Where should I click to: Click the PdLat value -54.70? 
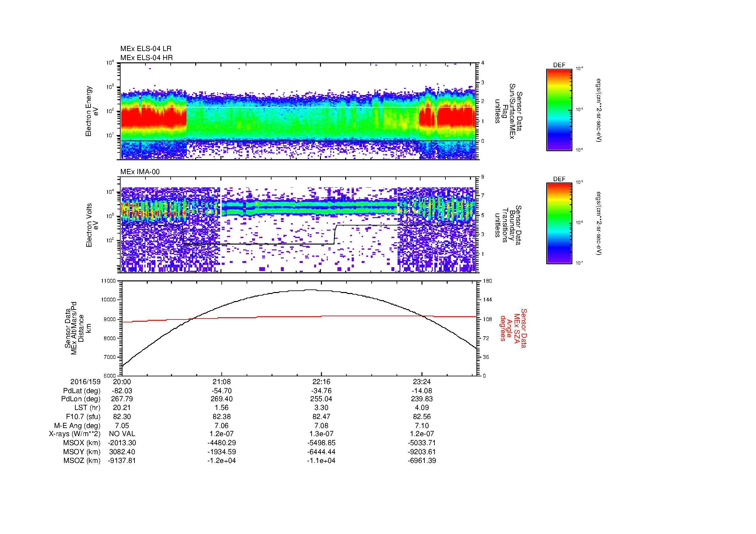[222, 391]
